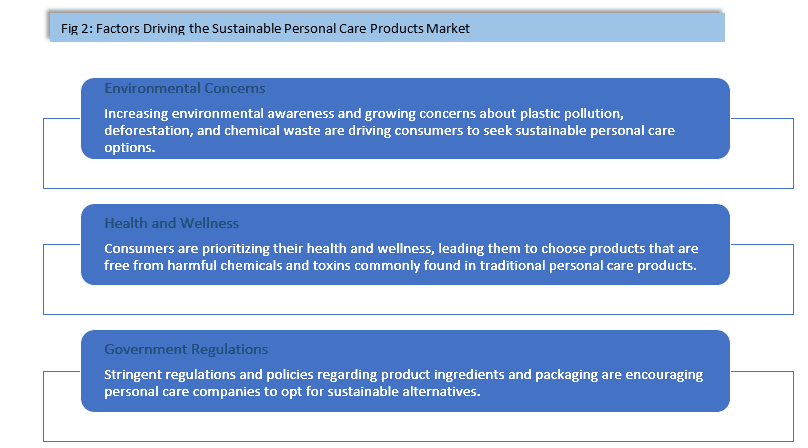The height and width of the screenshot is (448, 808).
Task: Click the stringent regulations paragraph text
Action: tap(403, 383)
